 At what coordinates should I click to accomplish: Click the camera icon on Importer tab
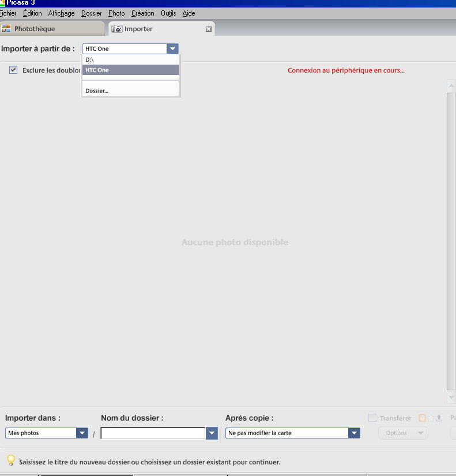(117, 29)
